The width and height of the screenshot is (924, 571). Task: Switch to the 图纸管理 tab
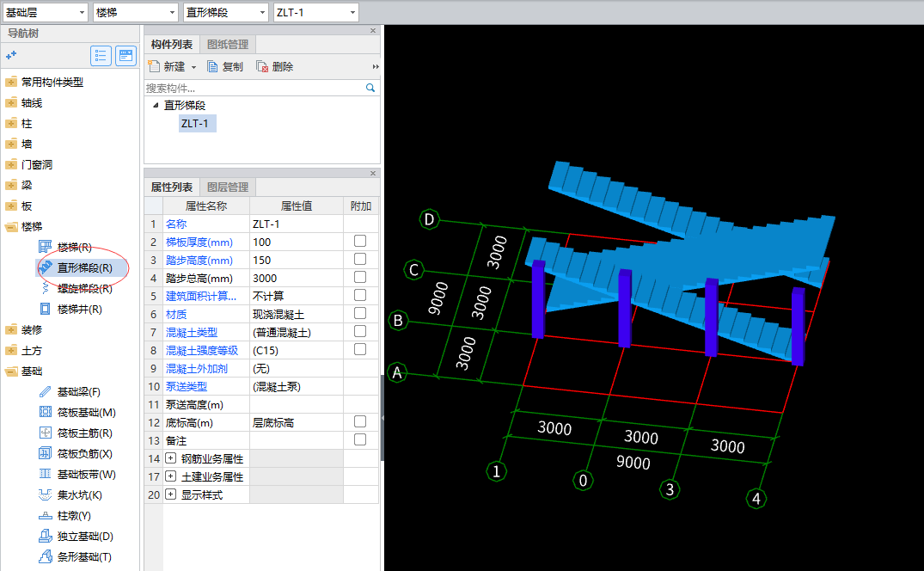228,45
